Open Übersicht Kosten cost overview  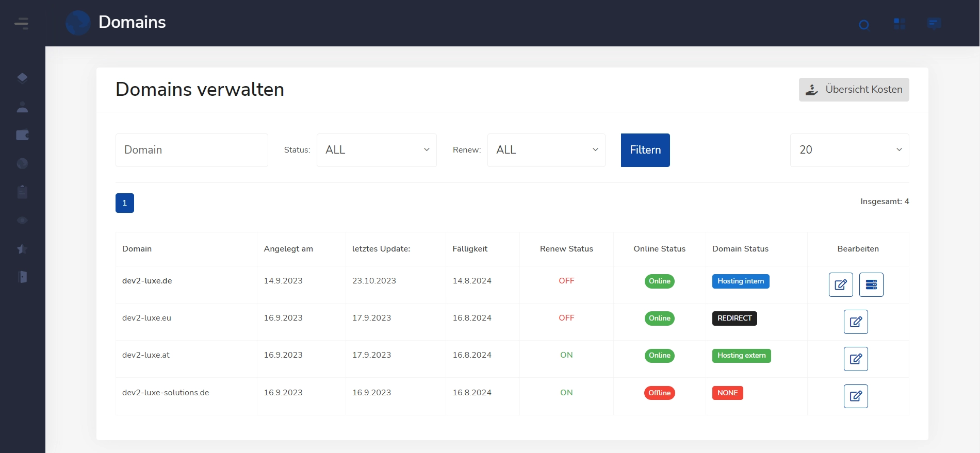pos(854,90)
